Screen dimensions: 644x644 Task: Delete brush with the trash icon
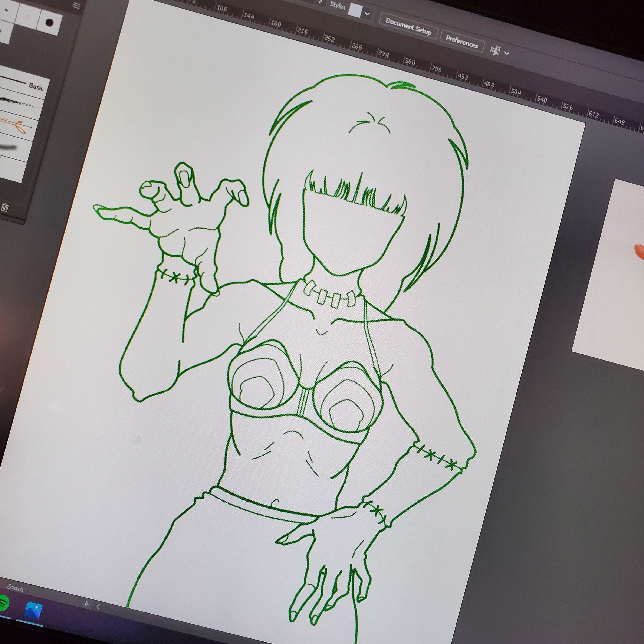tap(5, 207)
